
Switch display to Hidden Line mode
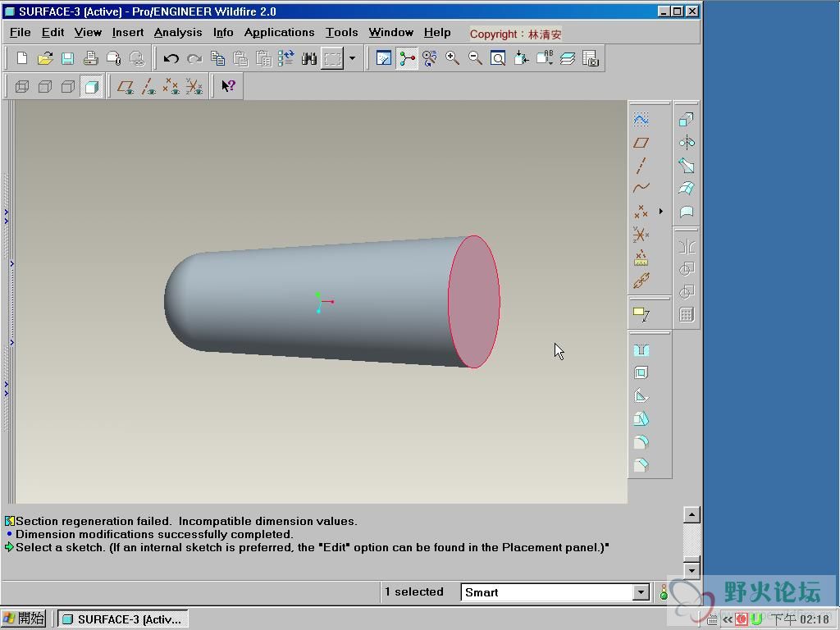point(45,86)
